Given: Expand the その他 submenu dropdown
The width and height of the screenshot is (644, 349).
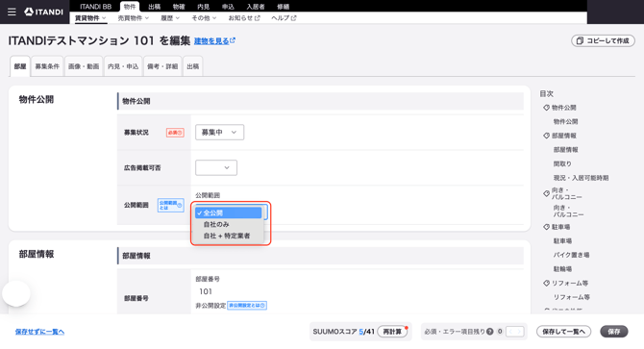Looking at the screenshot, I should [x=204, y=18].
